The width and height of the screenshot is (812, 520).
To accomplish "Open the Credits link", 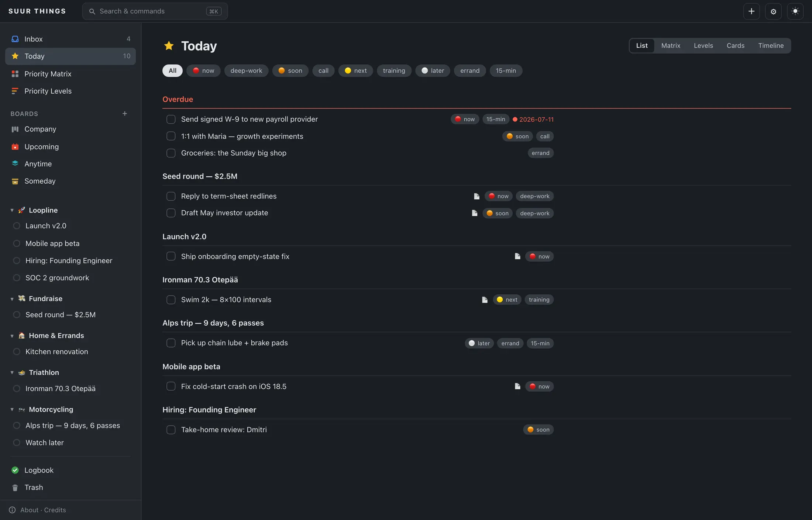I will coord(55,510).
